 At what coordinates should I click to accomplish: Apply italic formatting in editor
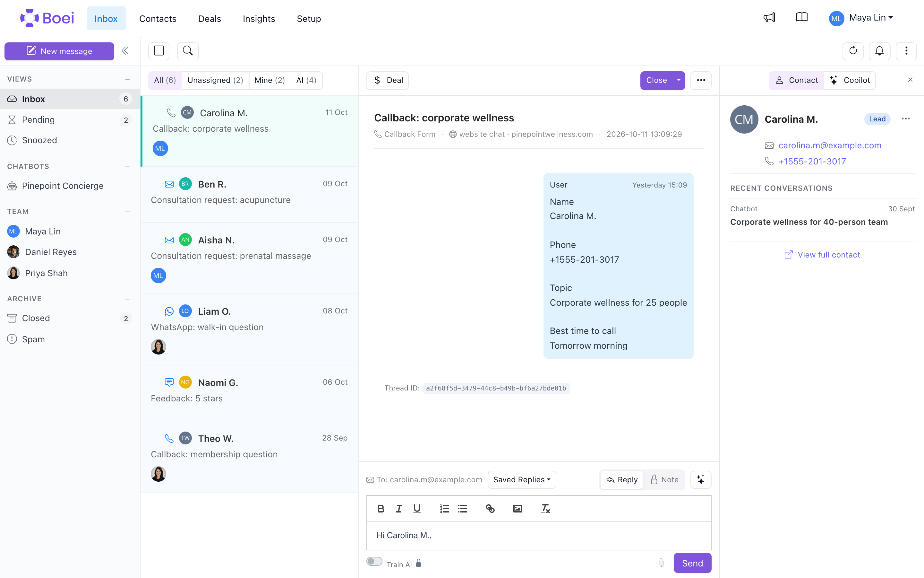399,508
